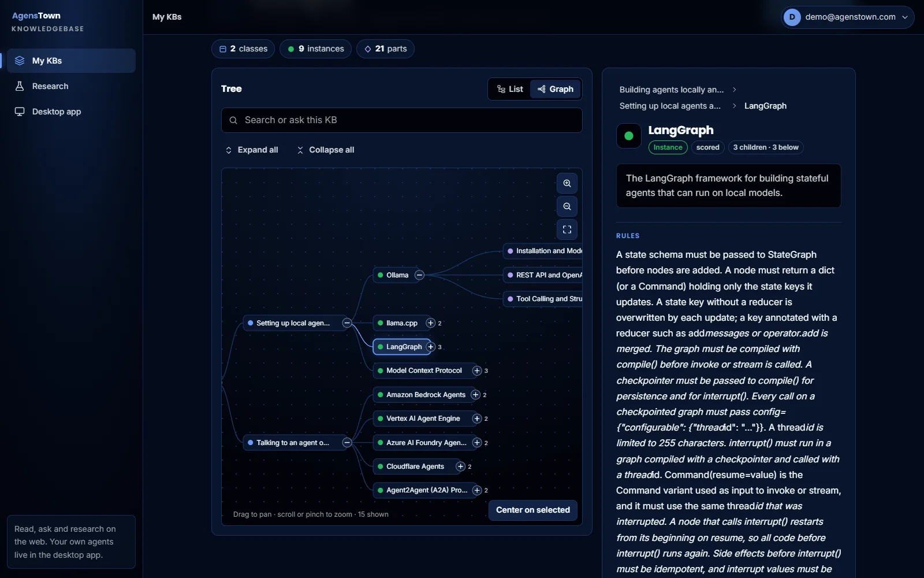Select the Tool Calling and Stru... node
924x578 pixels.
543,299
